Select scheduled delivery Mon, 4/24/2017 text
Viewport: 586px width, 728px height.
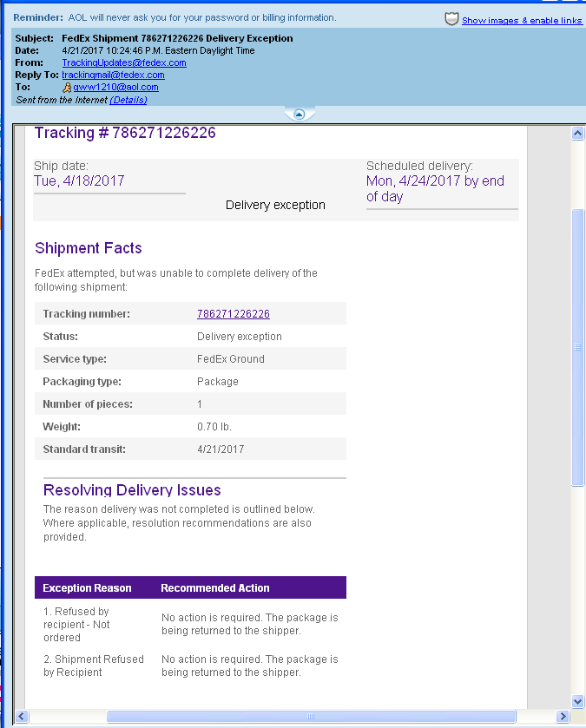tap(435, 188)
